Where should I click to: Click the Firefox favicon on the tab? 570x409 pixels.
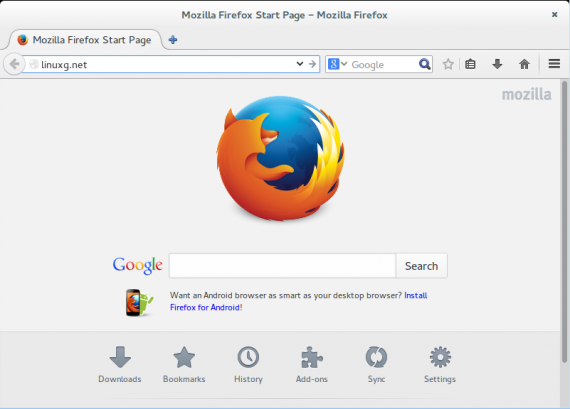click(x=23, y=40)
